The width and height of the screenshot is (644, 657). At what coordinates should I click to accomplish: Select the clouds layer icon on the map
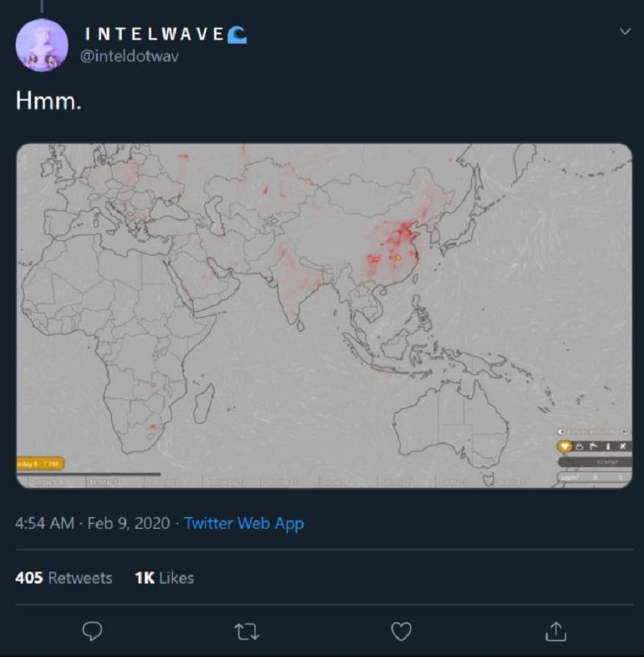point(579,447)
